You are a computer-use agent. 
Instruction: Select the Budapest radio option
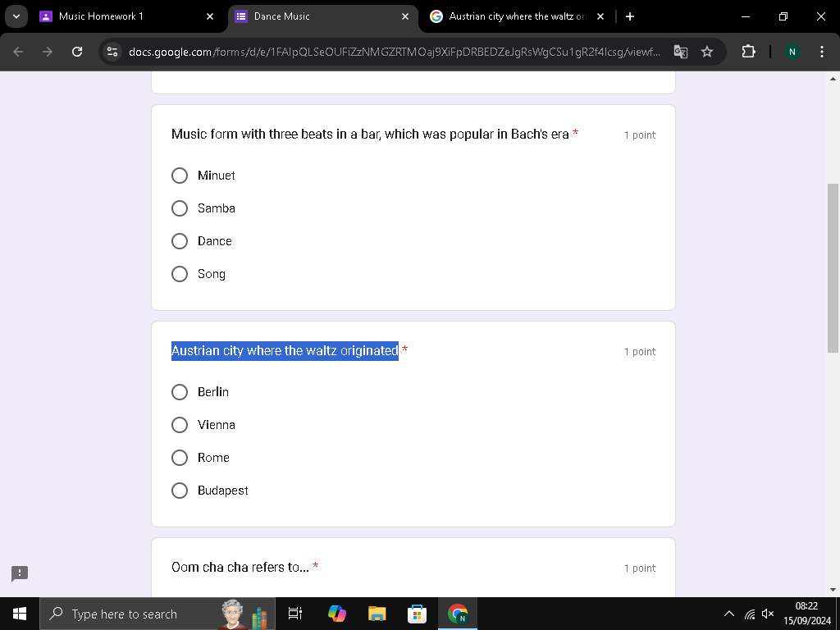180,491
